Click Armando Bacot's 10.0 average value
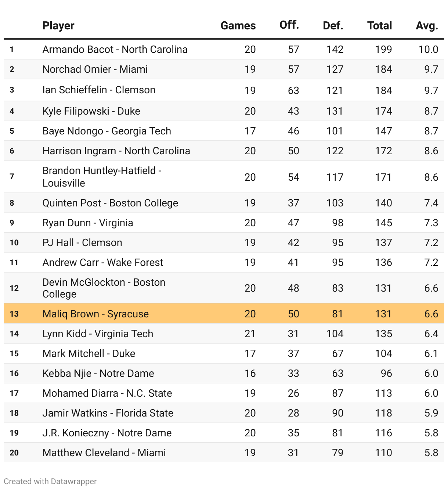Screen dimensions: 448x490 click(428, 50)
